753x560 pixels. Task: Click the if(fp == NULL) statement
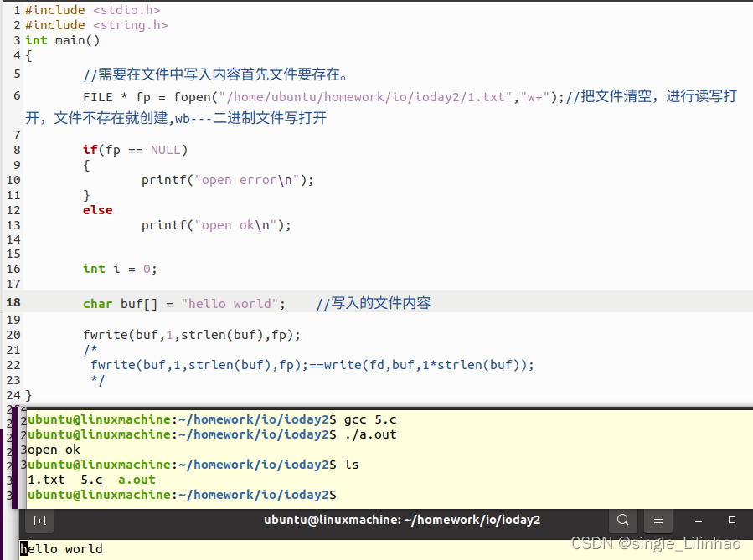(135, 150)
